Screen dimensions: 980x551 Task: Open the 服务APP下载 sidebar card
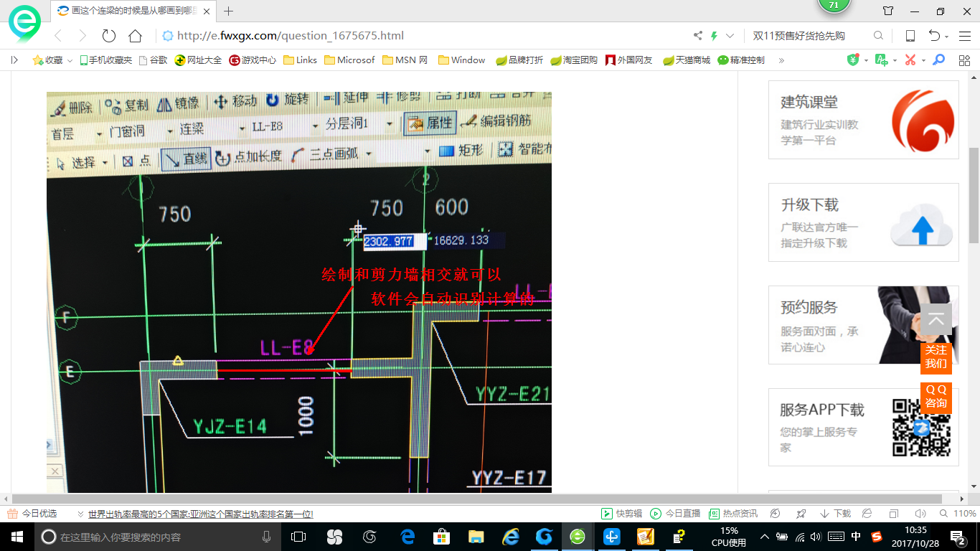click(864, 428)
